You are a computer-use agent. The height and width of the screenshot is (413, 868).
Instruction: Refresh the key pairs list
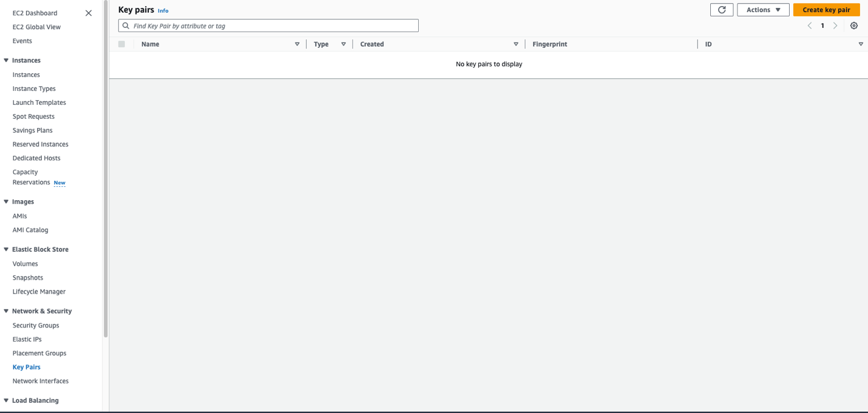coord(721,10)
